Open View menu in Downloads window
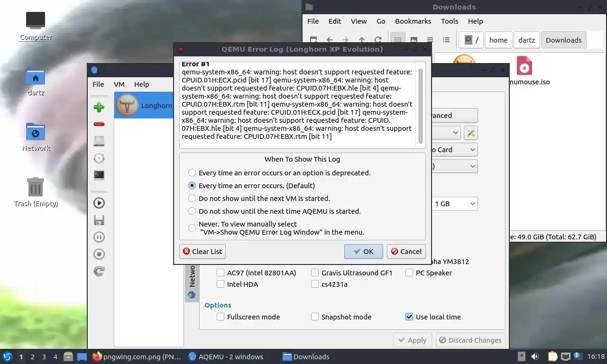607x364 pixels. pyautogui.click(x=359, y=21)
